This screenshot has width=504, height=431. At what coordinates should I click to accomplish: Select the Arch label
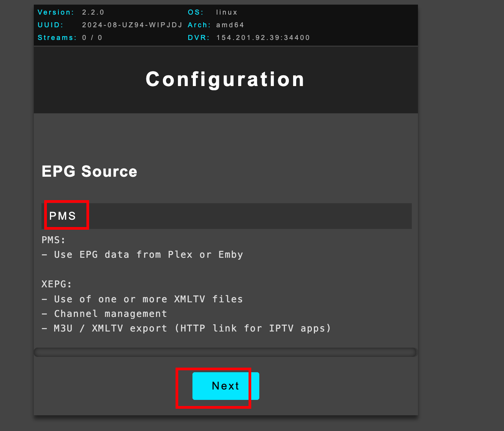199,25
